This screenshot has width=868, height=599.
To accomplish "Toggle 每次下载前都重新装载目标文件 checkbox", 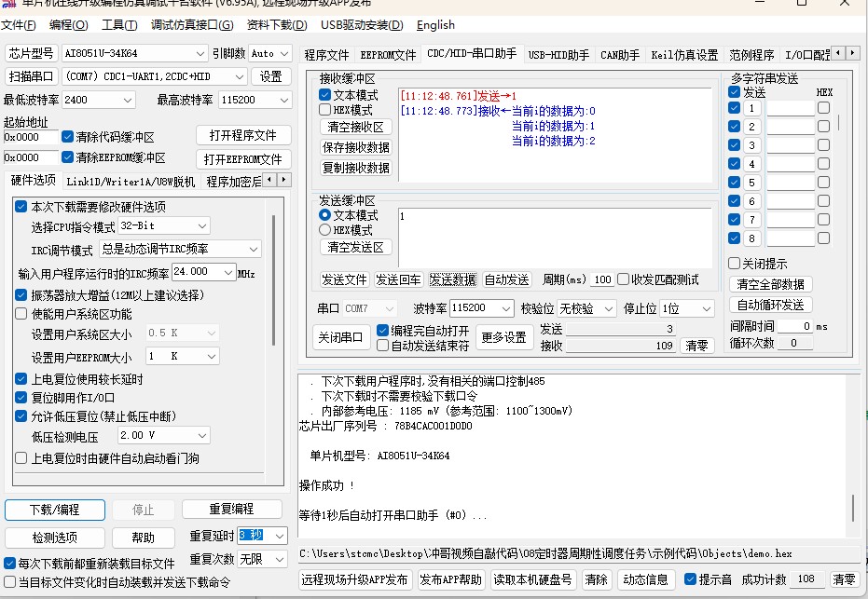I will (9, 563).
